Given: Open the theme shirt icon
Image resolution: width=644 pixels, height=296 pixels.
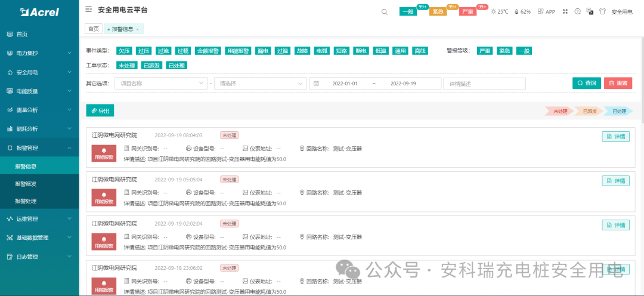Looking at the screenshot, I should point(602,11).
